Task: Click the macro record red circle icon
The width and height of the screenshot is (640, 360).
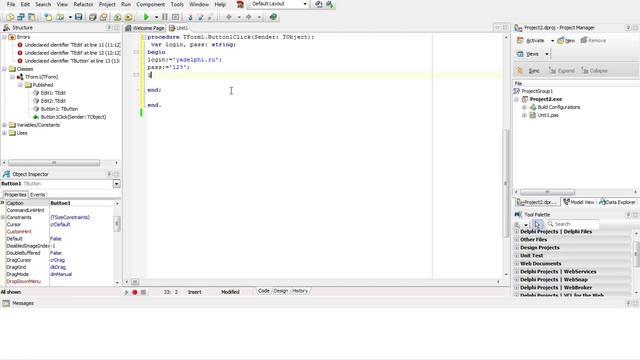Action: tap(135, 292)
